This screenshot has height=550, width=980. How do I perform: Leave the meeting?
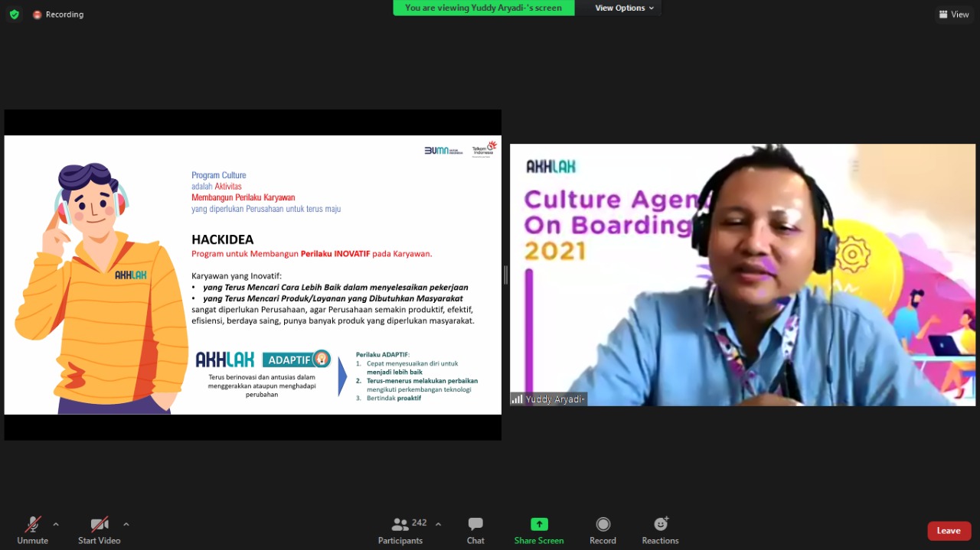(x=949, y=531)
